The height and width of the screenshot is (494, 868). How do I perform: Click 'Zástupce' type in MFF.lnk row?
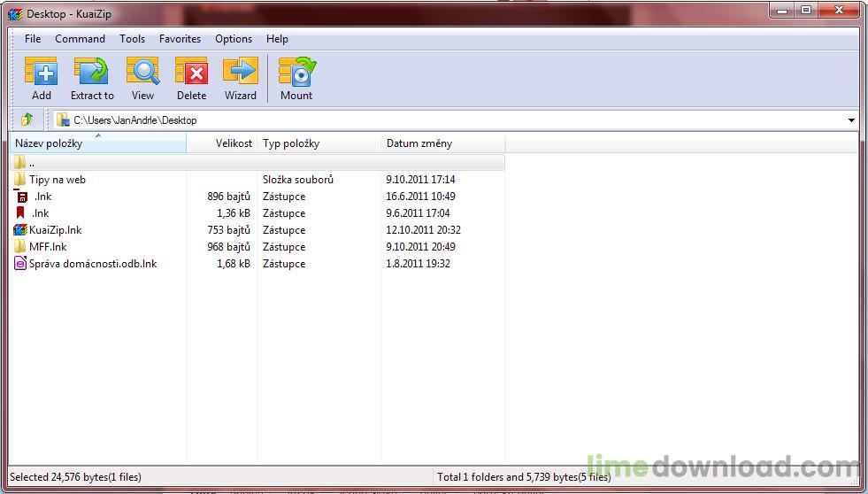click(284, 247)
